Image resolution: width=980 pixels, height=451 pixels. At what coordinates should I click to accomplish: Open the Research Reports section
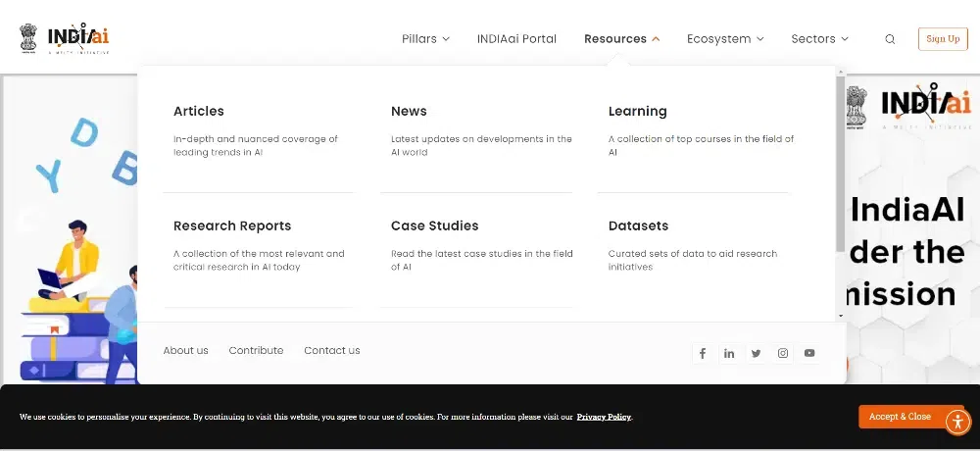click(x=232, y=225)
